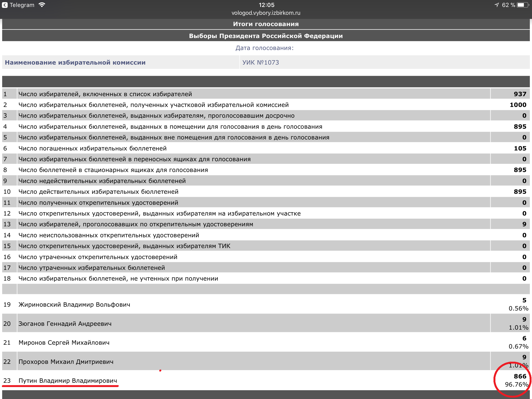The image size is (532, 399).
Task: Tap the circled 866 vote count
Action: [520, 376]
